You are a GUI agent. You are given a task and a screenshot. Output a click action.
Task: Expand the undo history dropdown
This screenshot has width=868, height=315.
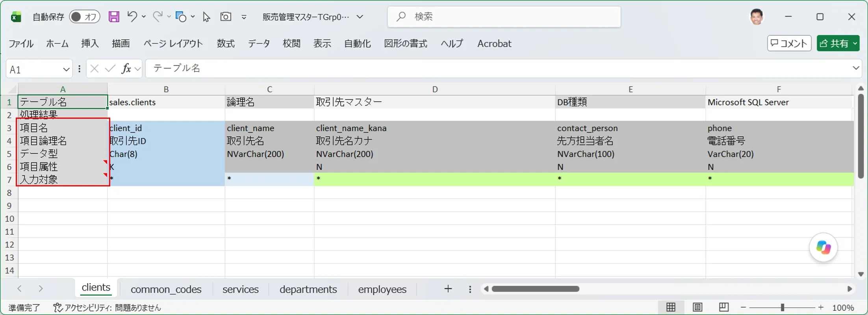point(144,17)
